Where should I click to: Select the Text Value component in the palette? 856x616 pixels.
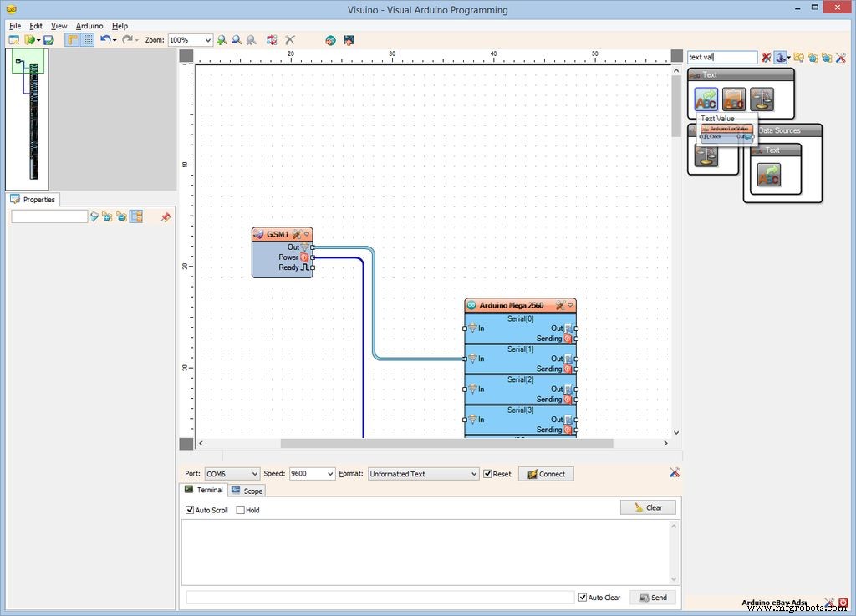click(x=706, y=99)
